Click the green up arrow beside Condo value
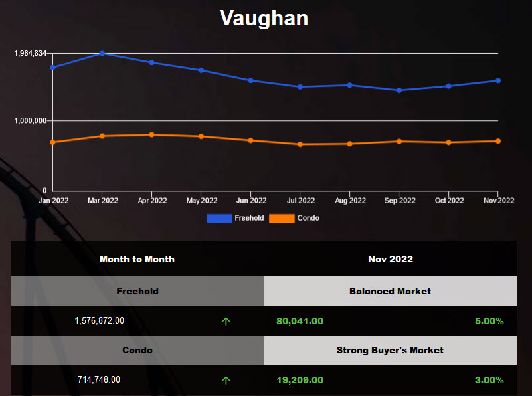532x396 pixels. tap(226, 380)
